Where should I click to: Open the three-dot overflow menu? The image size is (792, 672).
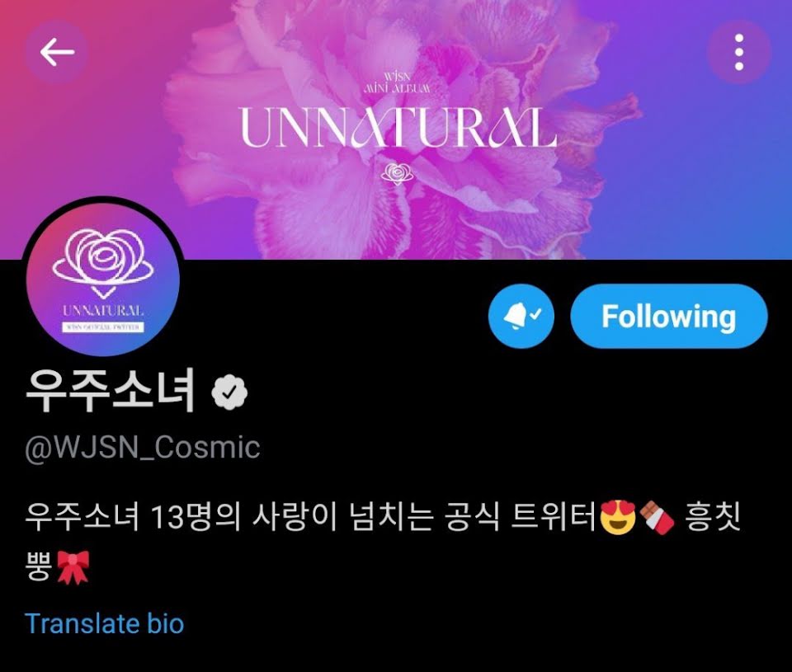[x=739, y=52]
